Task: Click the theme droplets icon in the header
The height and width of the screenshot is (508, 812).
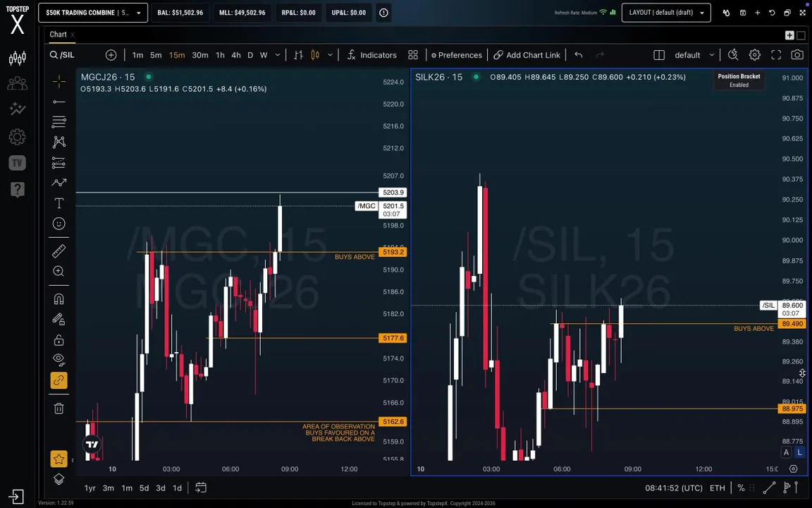Action: point(726,13)
